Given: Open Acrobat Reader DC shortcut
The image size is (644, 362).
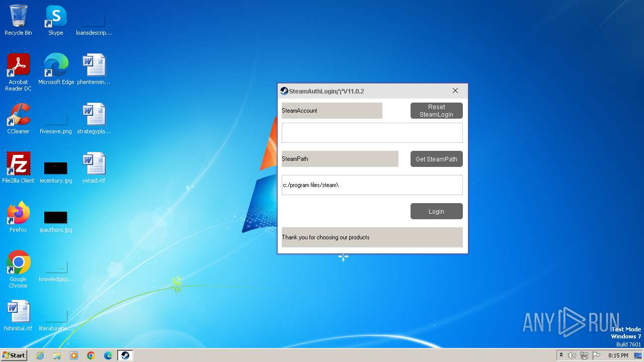Looking at the screenshot, I should point(18,72).
